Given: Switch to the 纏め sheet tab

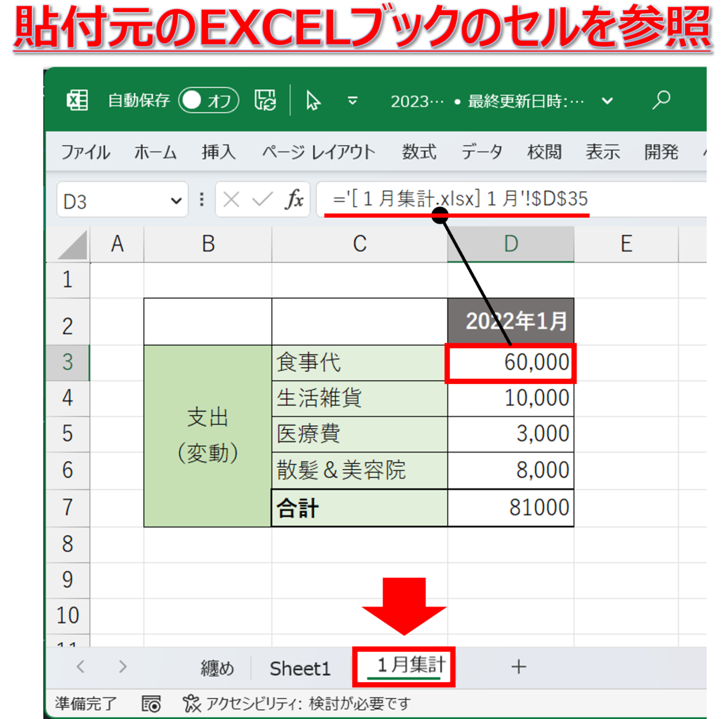Looking at the screenshot, I should tap(217, 668).
